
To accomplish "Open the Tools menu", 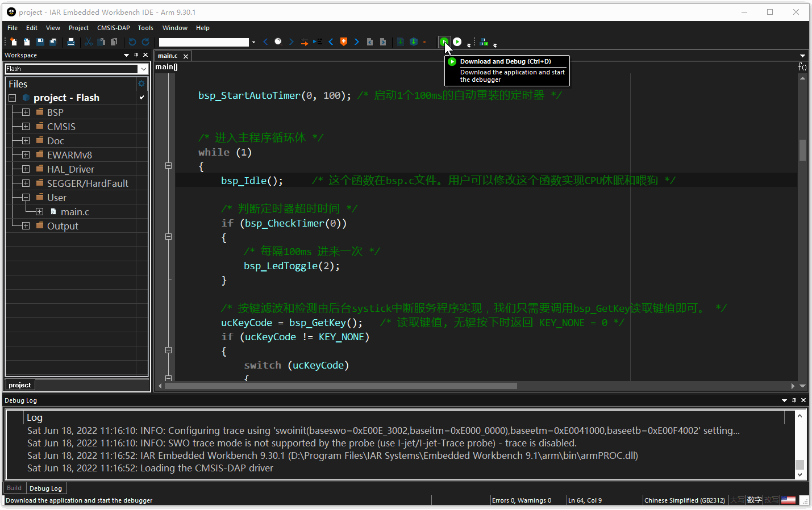I will tap(145, 28).
